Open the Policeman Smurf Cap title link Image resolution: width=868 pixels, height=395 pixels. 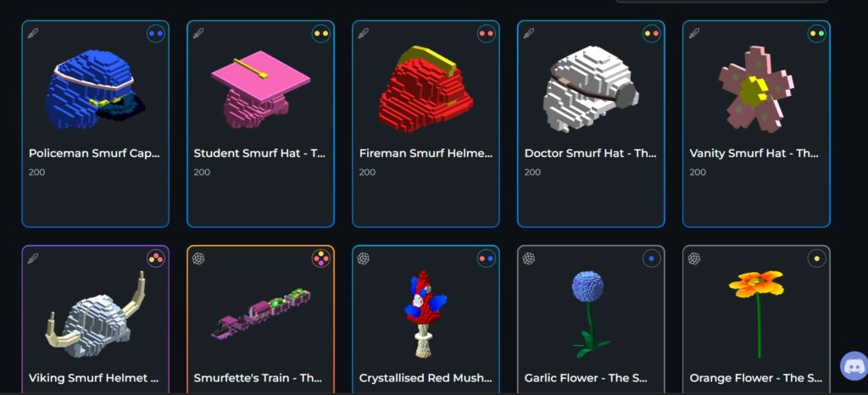pyautogui.click(x=94, y=153)
